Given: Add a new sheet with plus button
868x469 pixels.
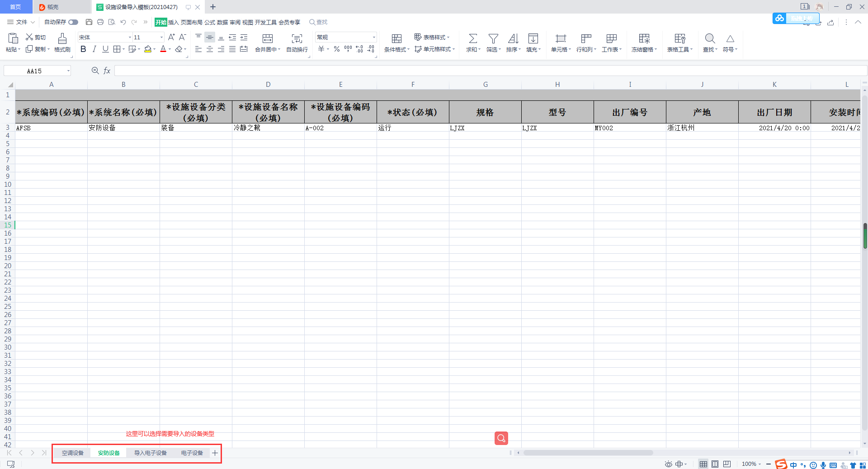Looking at the screenshot, I should pyautogui.click(x=215, y=453).
